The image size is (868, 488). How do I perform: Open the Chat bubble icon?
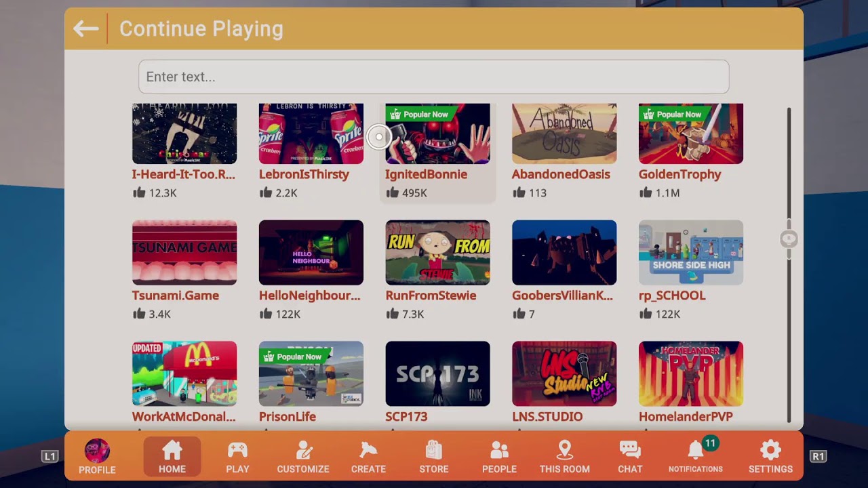tap(630, 450)
